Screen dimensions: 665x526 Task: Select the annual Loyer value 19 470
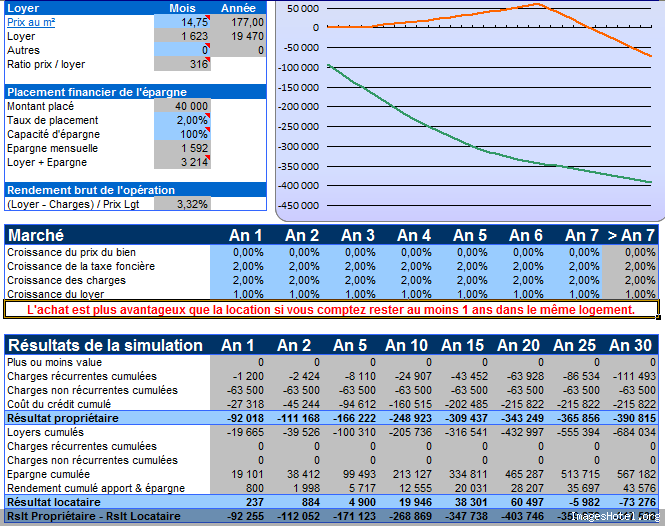click(238, 36)
